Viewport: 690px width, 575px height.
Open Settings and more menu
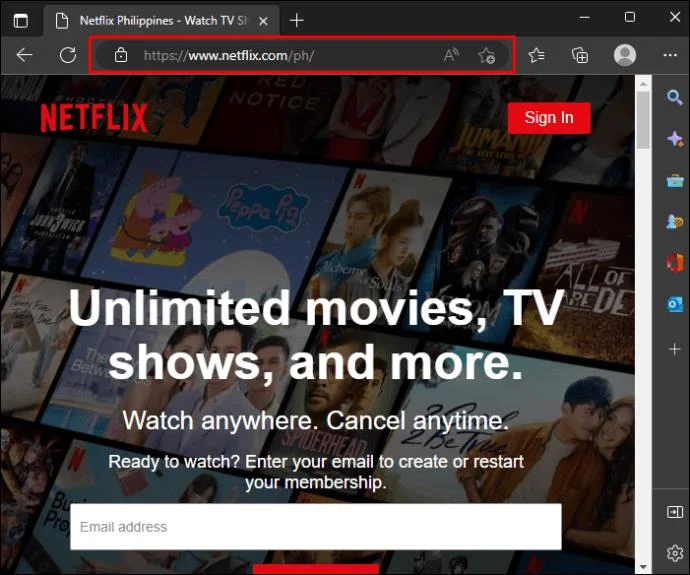pyautogui.click(x=670, y=55)
